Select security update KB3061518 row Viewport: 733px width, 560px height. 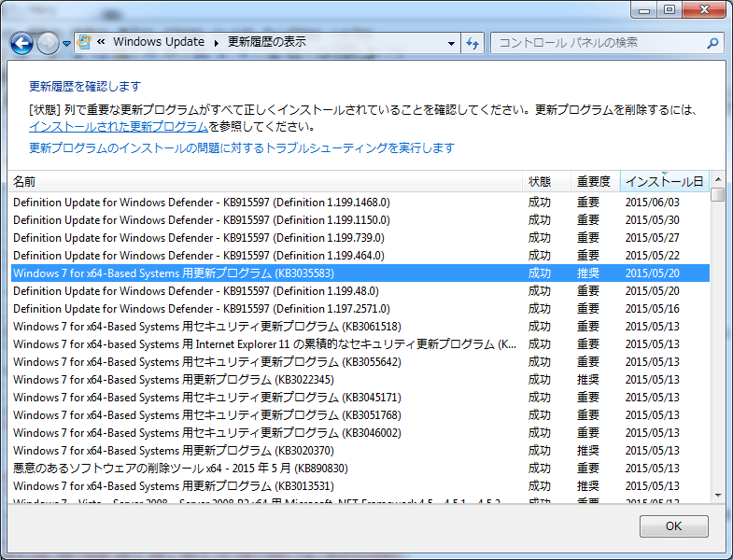click(360, 327)
